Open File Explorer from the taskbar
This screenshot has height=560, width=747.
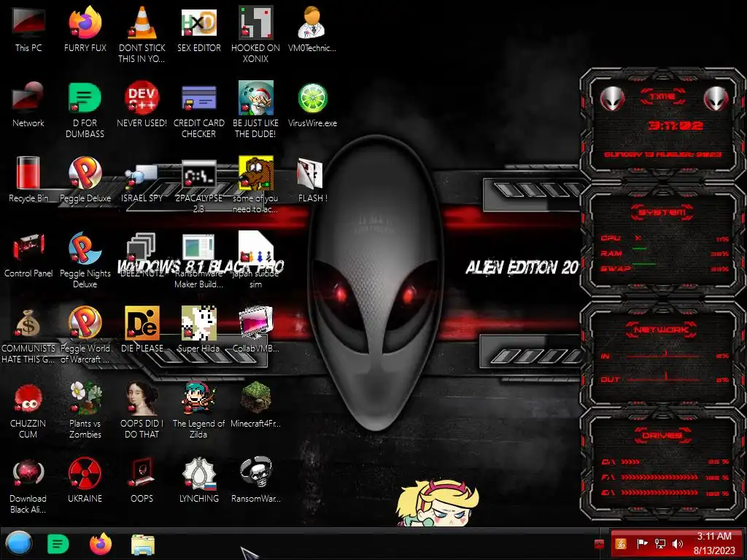pos(143,544)
